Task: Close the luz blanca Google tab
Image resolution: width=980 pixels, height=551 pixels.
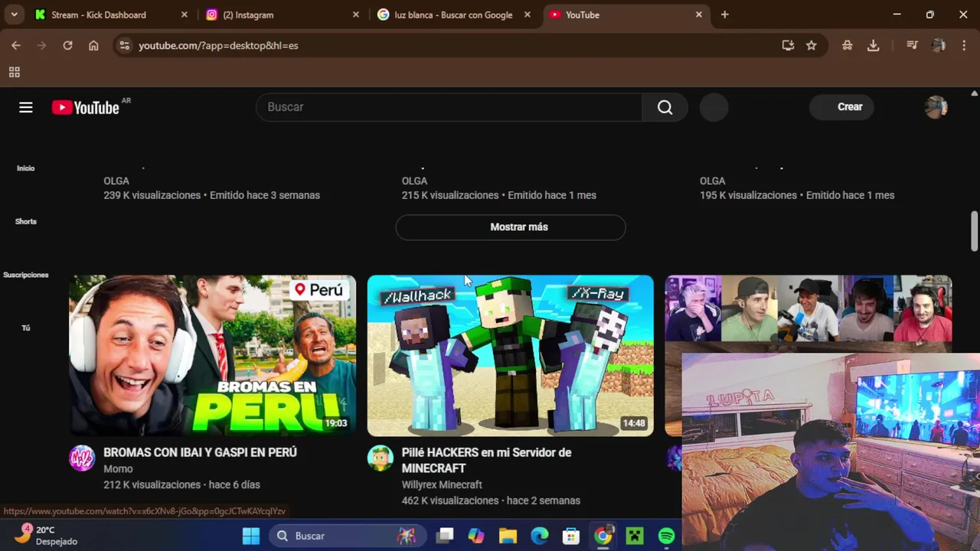Action: coord(527,15)
